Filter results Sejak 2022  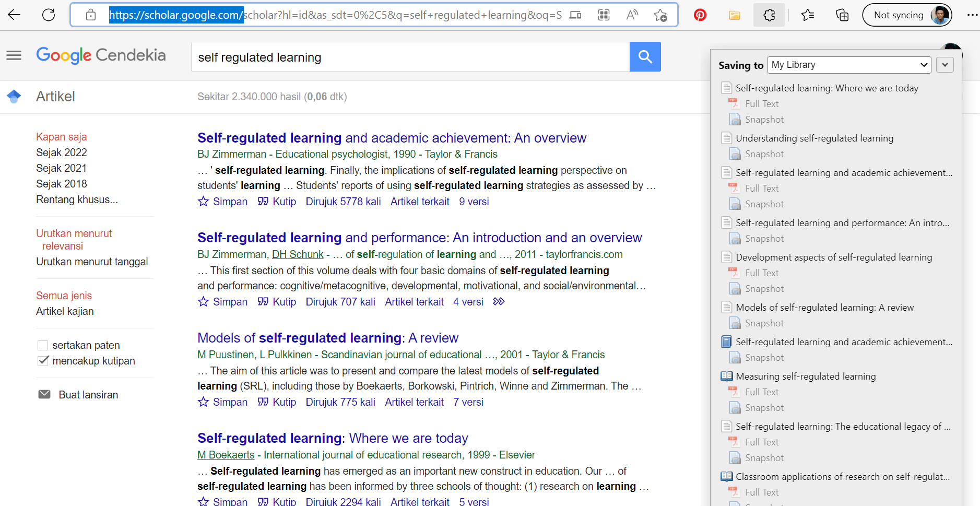(62, 152)
